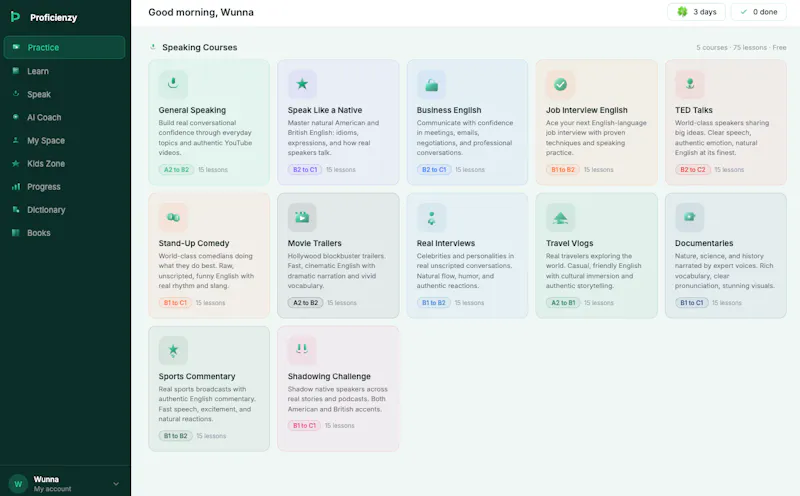Viewport: 800px width, 496px height.
Task: Click the Progress bar-chart icon
Action: (16, 187)
